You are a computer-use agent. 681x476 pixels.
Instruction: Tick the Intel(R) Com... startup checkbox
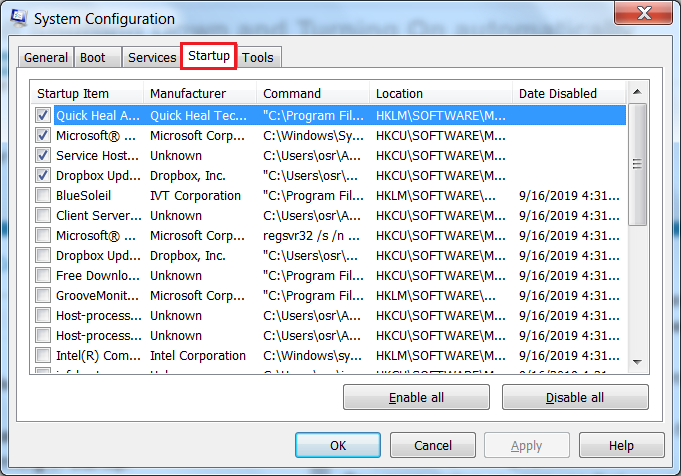pos(43,355)
